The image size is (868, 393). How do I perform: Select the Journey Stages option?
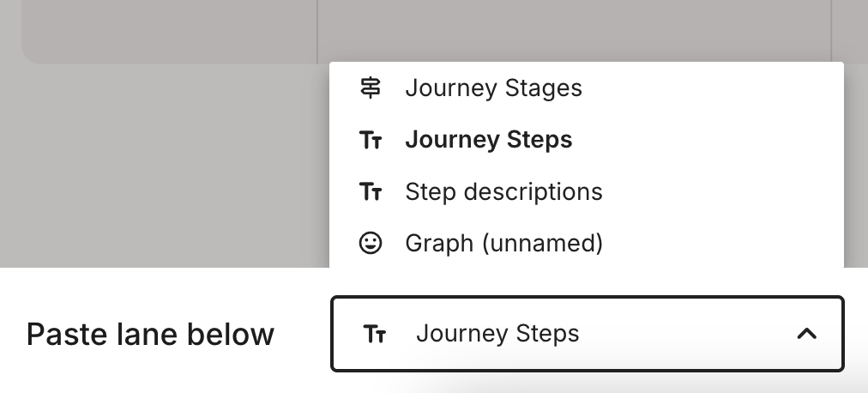click(x=493, y=88)
